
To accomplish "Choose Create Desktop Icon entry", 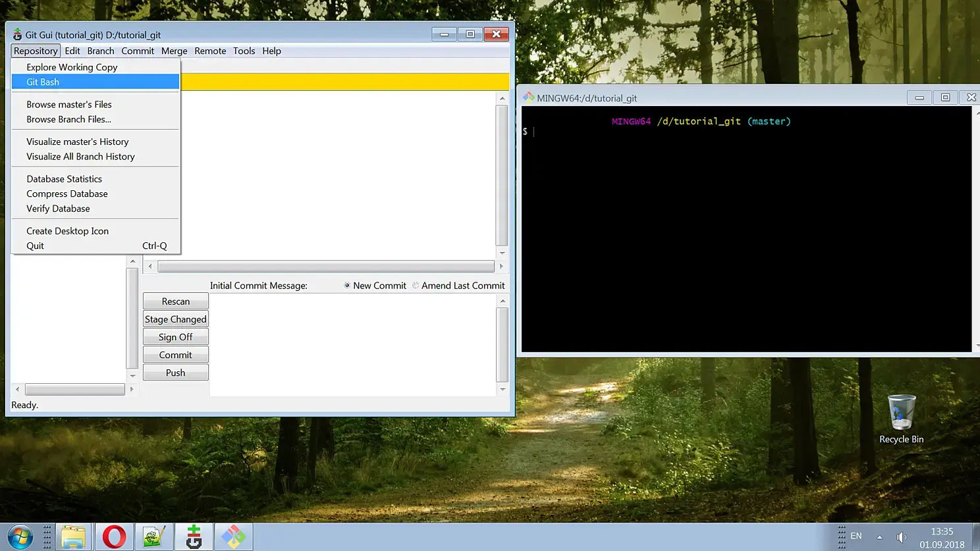I will point(95,231).
